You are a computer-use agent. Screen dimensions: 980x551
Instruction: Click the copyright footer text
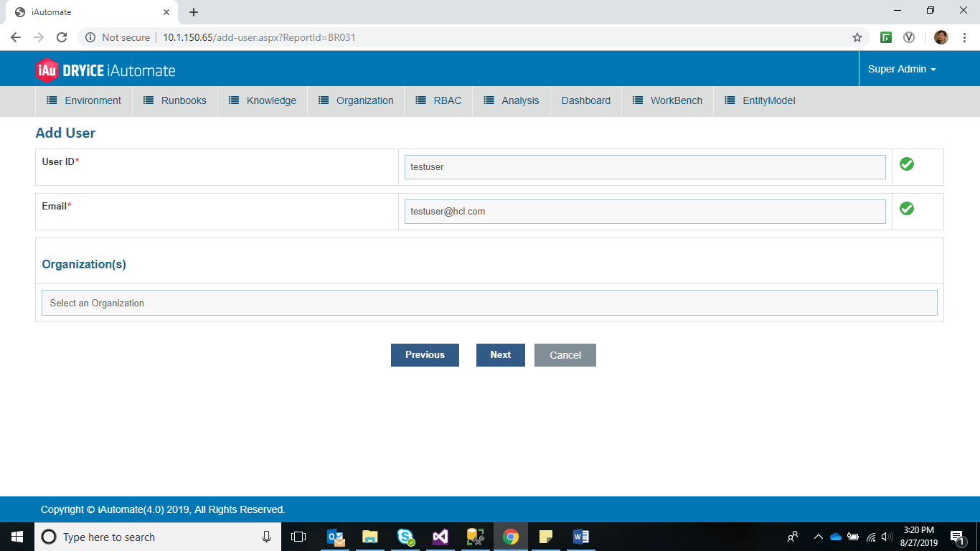pyautogui.click(x=163, y=509)
